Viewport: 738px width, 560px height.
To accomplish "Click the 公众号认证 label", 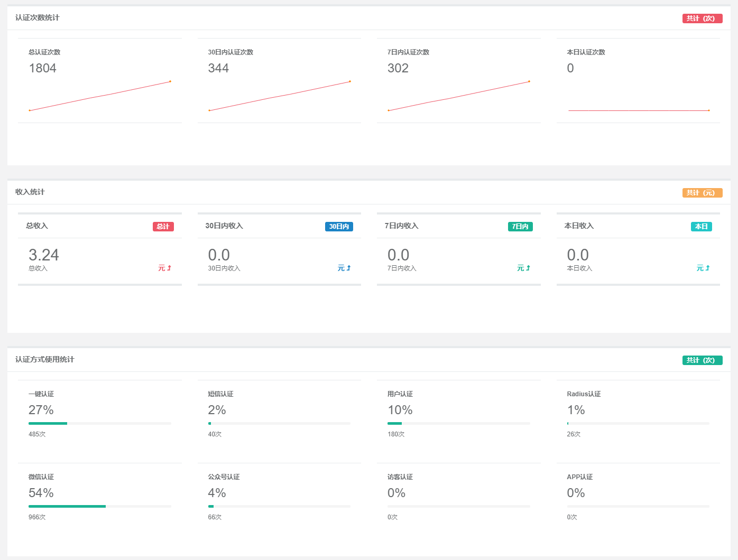I will pyautogui.click(x=224, y=477).
